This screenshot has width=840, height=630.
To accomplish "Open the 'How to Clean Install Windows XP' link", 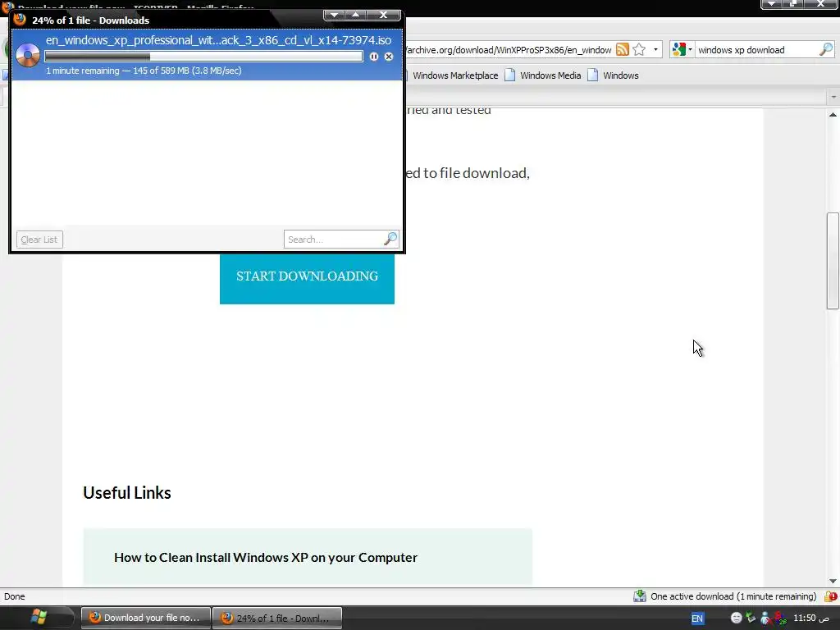I will [x=266, y=558].
